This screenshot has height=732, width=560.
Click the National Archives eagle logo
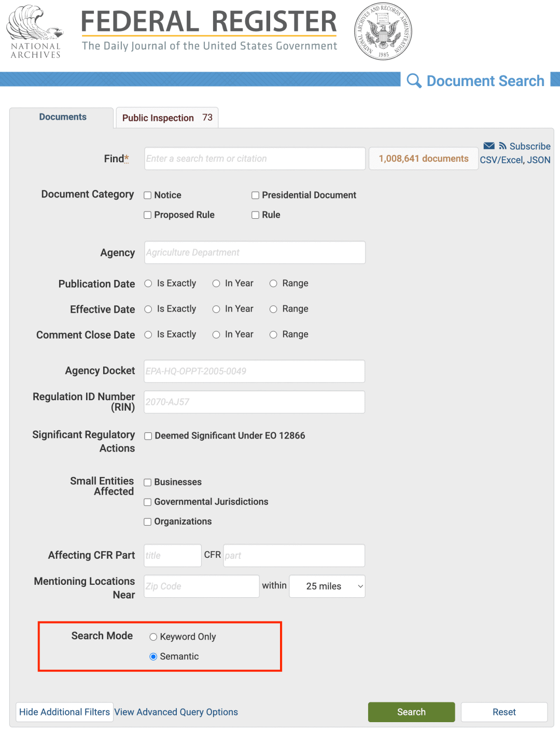35,32
